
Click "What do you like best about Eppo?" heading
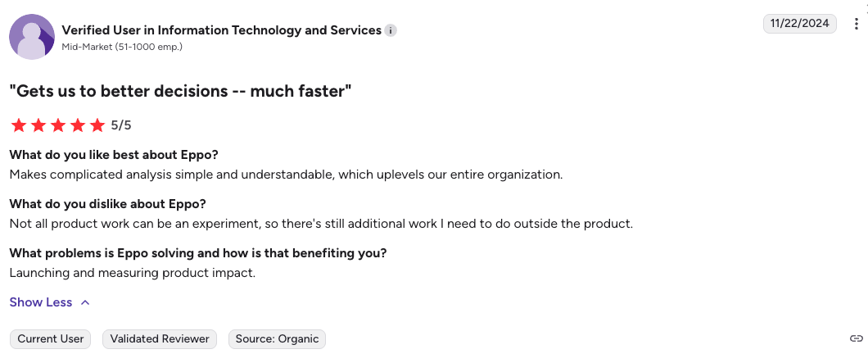point(114,155)
